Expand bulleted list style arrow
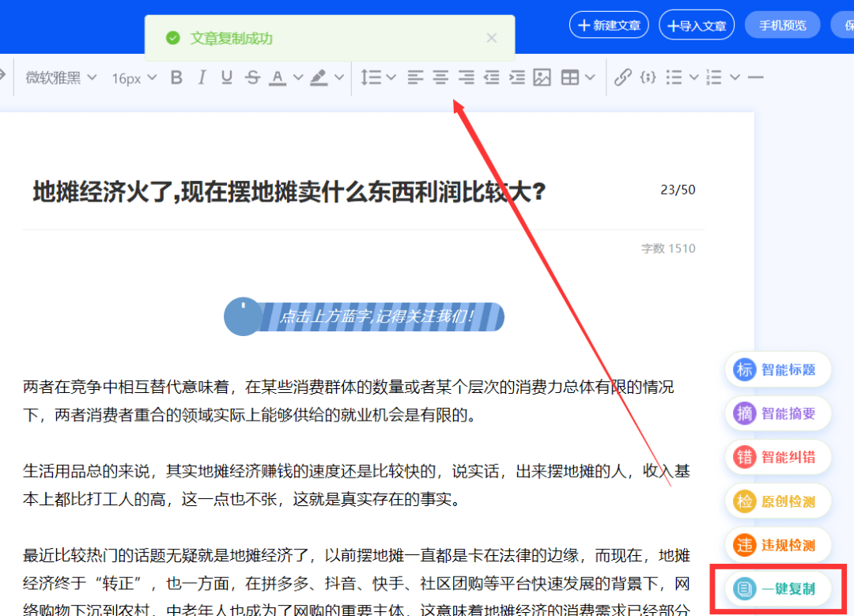 (x=694, y=77)
